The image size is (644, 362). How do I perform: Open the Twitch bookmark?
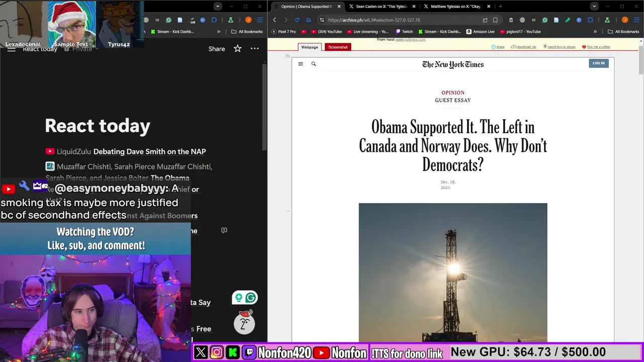[404, 32]
